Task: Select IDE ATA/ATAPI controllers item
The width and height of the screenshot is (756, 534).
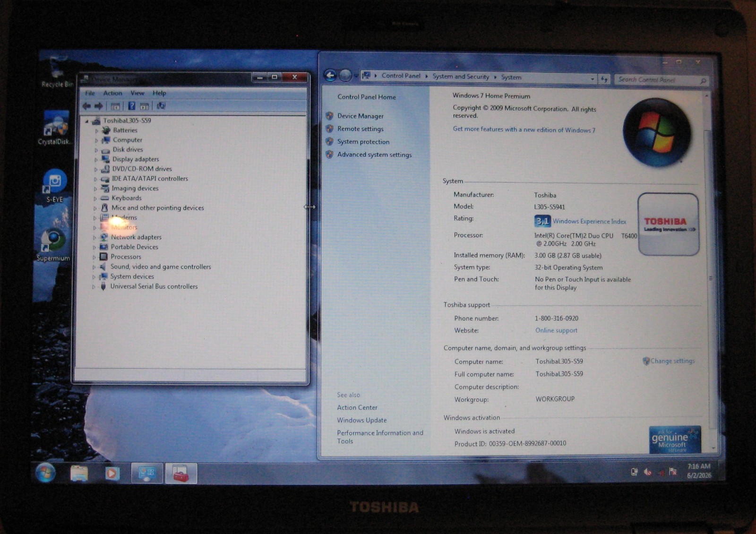Action: pyautogui.click(x=150, y=179)
